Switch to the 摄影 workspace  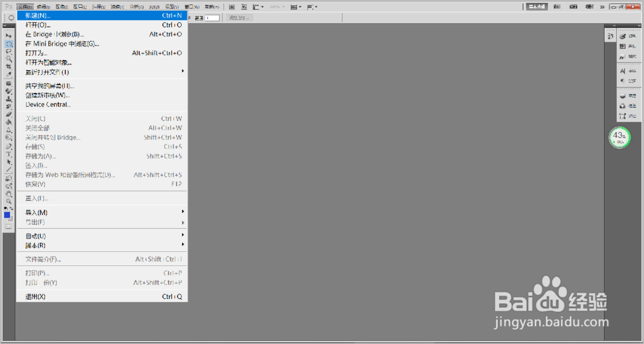tap(589, 7)
